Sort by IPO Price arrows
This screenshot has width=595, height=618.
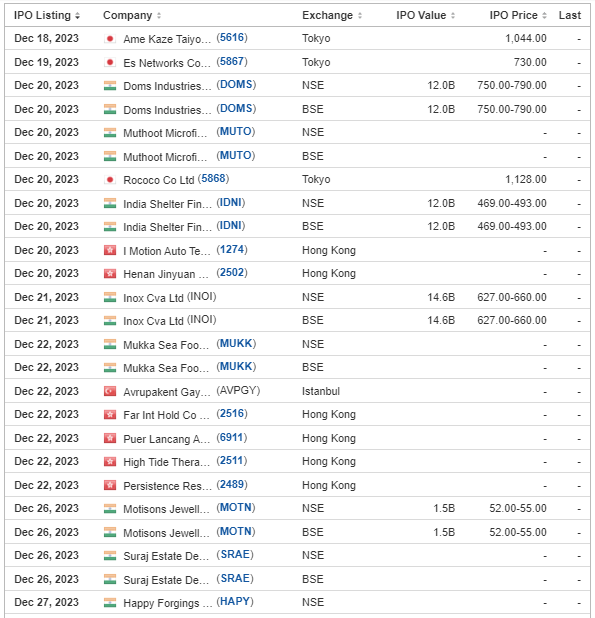point(544,16)
